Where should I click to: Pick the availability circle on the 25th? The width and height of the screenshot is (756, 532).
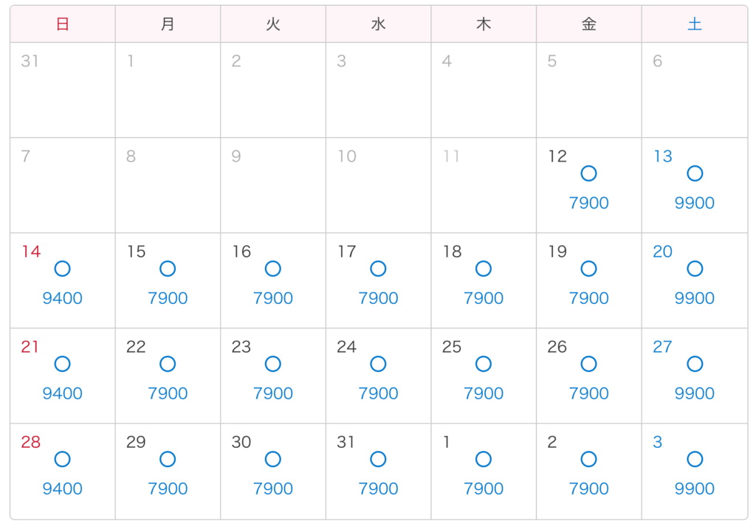pos(484,364)
